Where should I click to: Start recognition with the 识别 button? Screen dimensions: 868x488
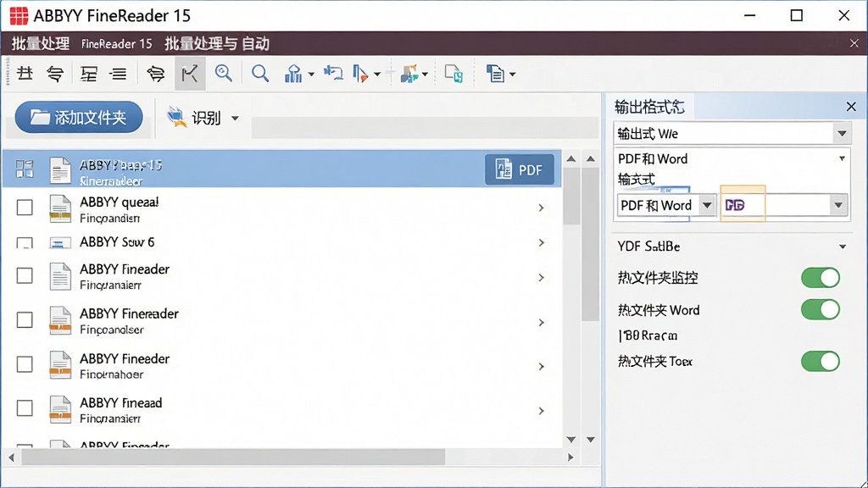(195, 117)
